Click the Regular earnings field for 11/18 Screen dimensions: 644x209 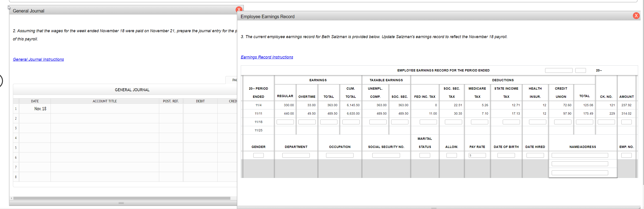[x=285, y=122]
